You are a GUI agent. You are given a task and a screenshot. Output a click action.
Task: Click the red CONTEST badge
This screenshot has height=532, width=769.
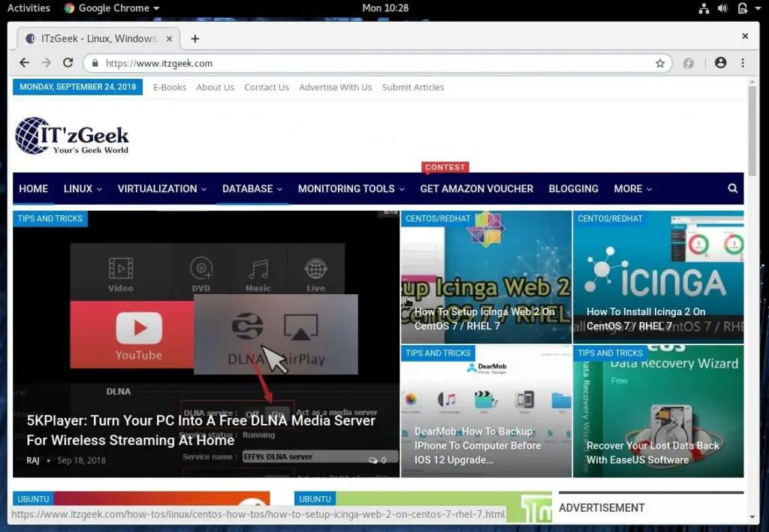click(445, 167)
